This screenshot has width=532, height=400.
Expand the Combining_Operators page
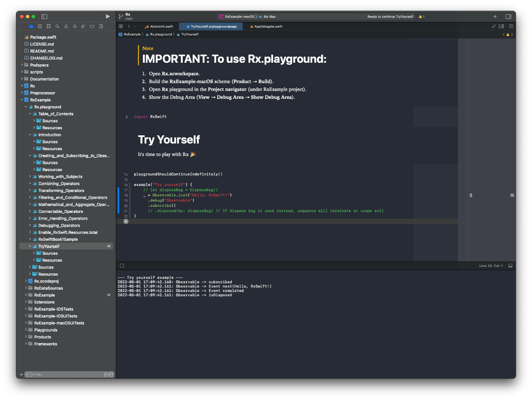coord(30,184)
